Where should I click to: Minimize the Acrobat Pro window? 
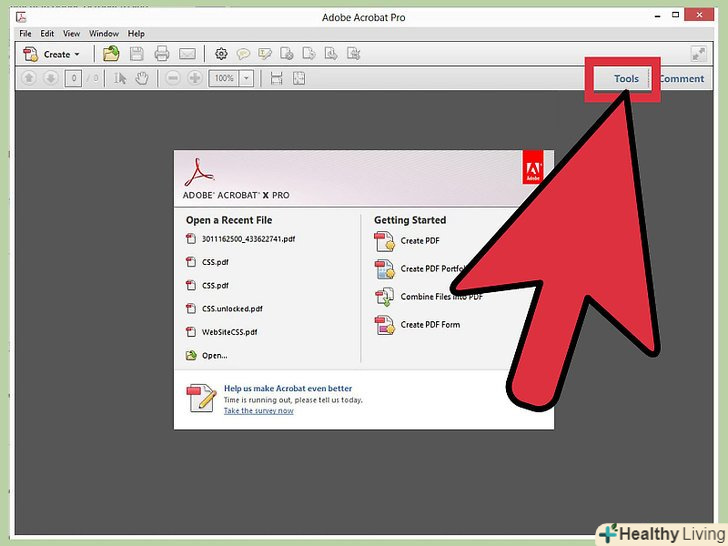(x=657, y=16)
